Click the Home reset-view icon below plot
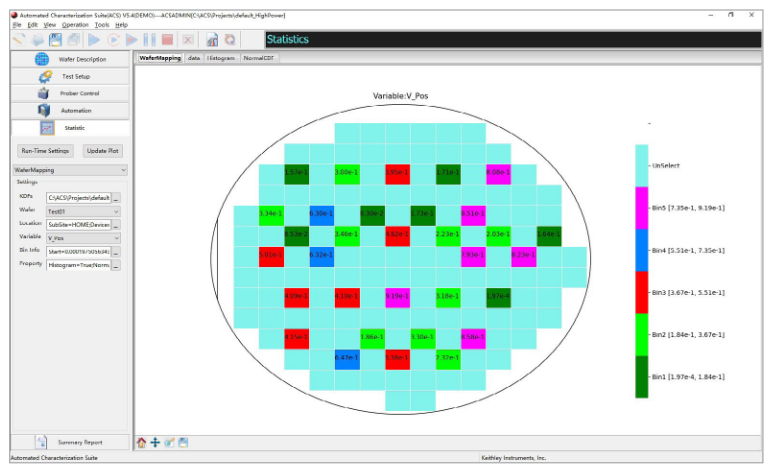The image size is (772, 471). [x=141, y=442]
